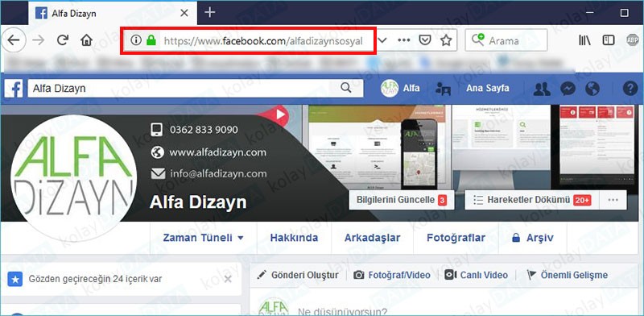The width and height of the screenshot is (644, 316).
Task: Open the Facebook help question mark icon
Action: point(630,89)
